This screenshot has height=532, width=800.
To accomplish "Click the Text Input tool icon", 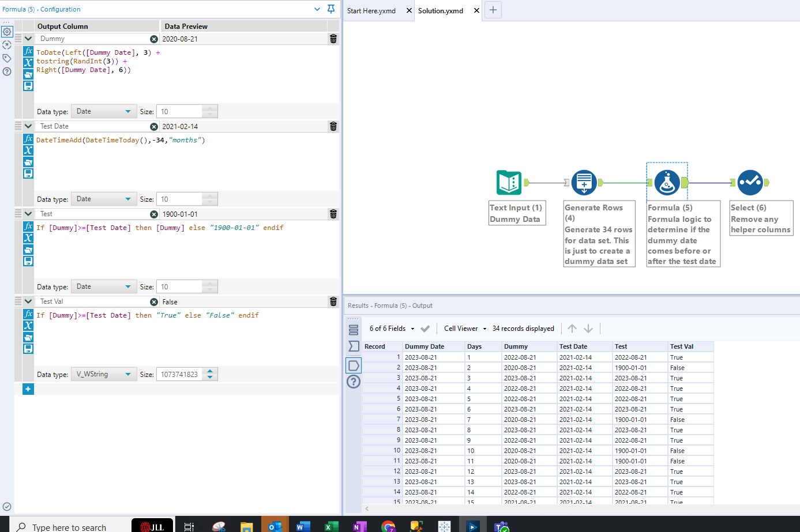I will [509, 183].
